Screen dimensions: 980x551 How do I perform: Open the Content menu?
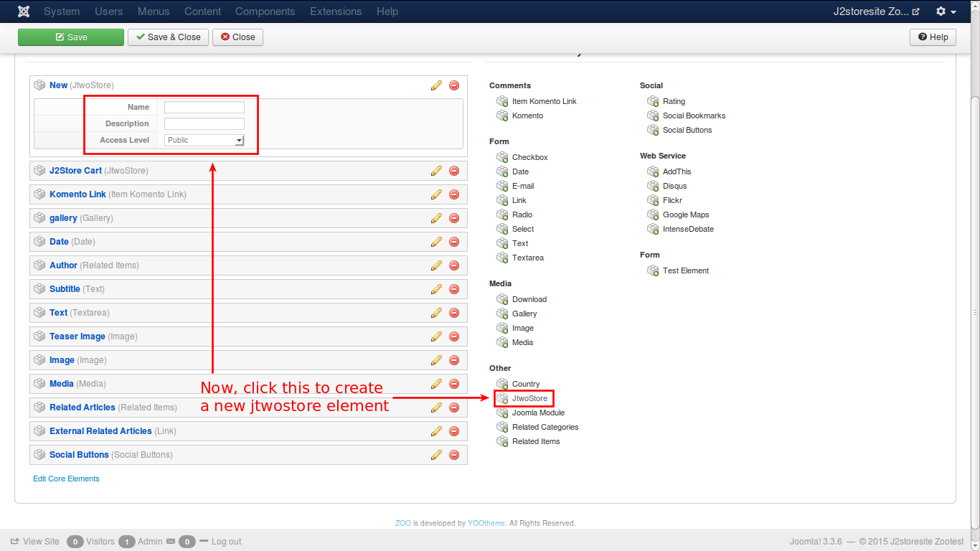(x=202, y=11)
